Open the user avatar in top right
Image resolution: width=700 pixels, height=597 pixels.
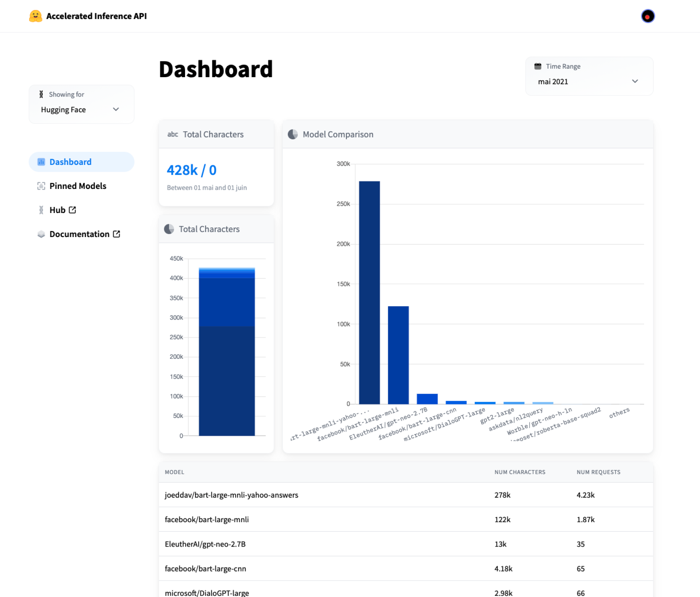[648, 16]
